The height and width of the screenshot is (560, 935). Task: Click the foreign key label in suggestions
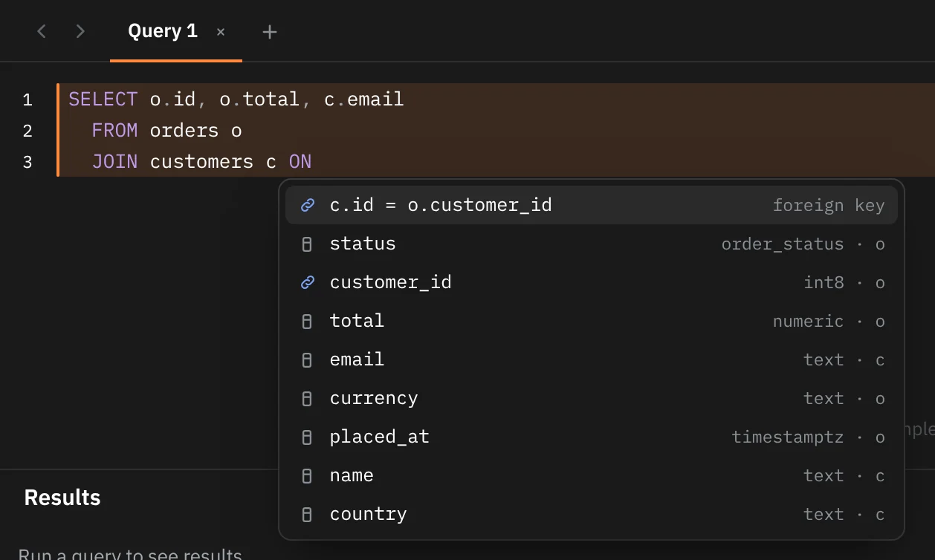829,205
